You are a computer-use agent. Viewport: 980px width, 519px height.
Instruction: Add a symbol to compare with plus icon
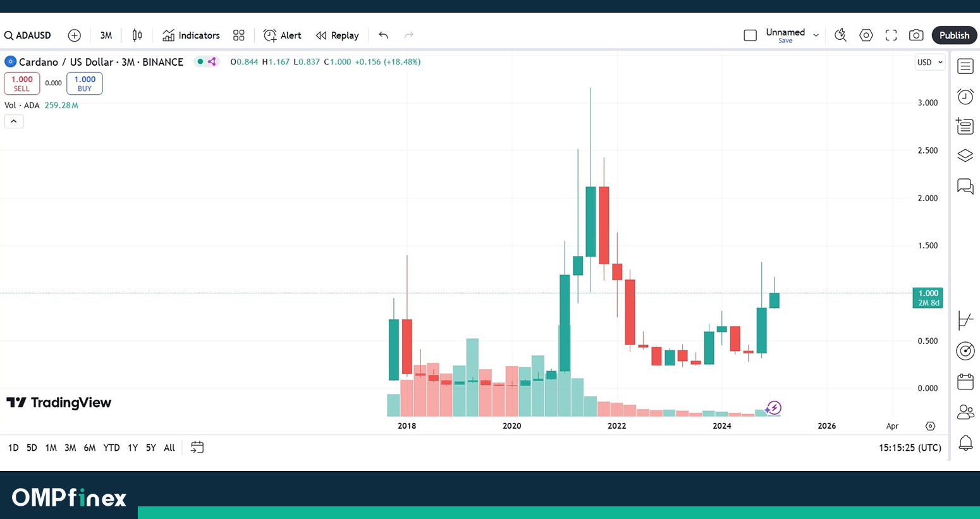(75, 35)
